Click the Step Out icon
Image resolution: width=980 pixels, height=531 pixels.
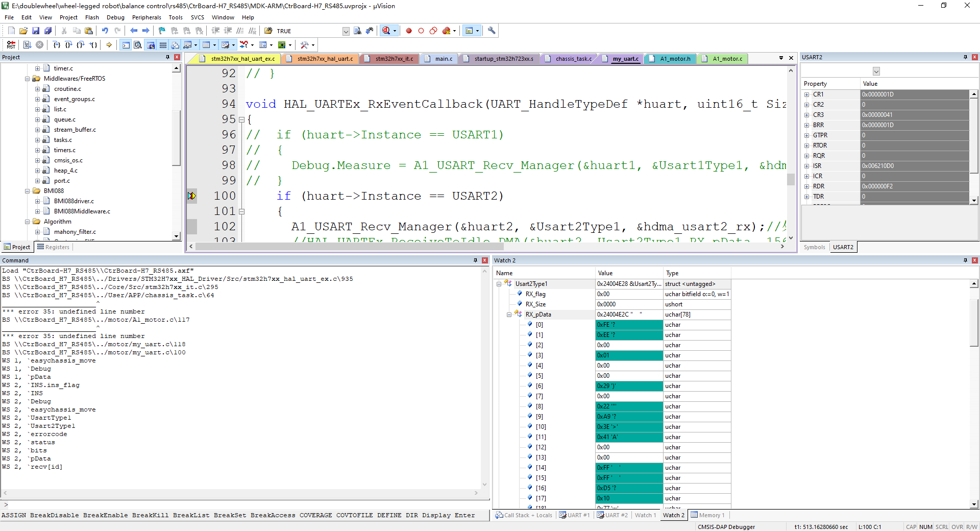click(x=81, y=45)
